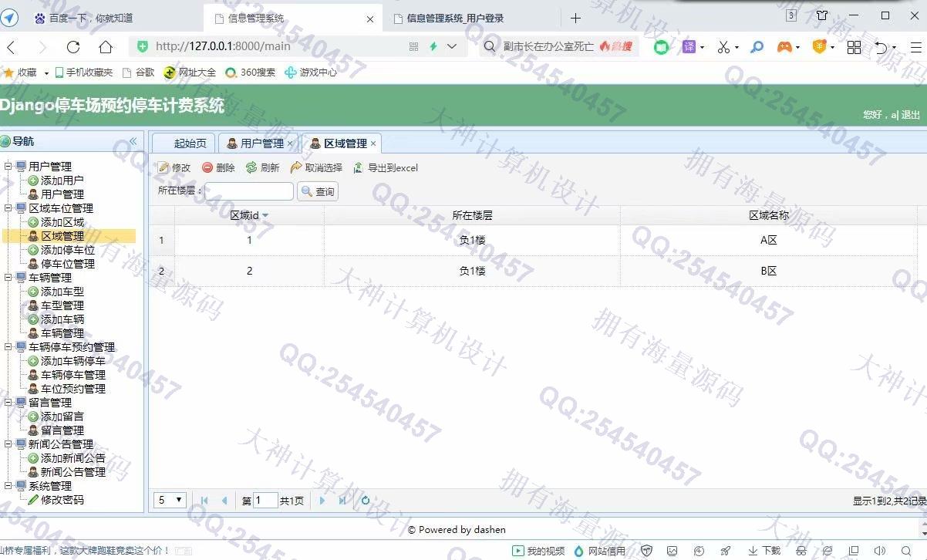Switch to browser tab 百度一下，你就知道

point(91,18)
